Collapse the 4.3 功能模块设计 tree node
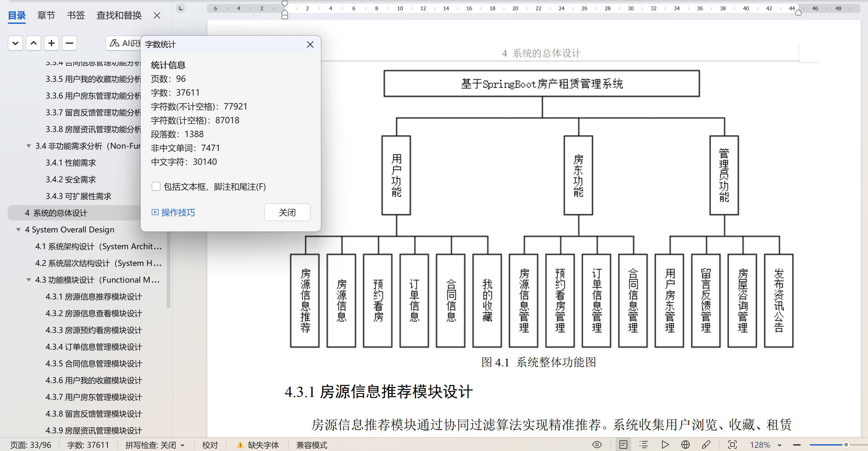Viewport: 868px width, 451px height. [29, 280]
